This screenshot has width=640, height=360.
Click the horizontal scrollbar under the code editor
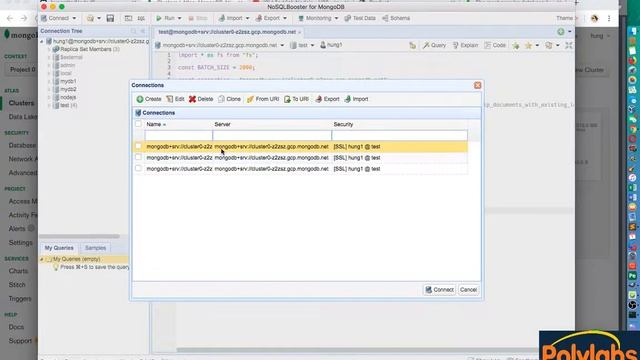click(359, 350)
